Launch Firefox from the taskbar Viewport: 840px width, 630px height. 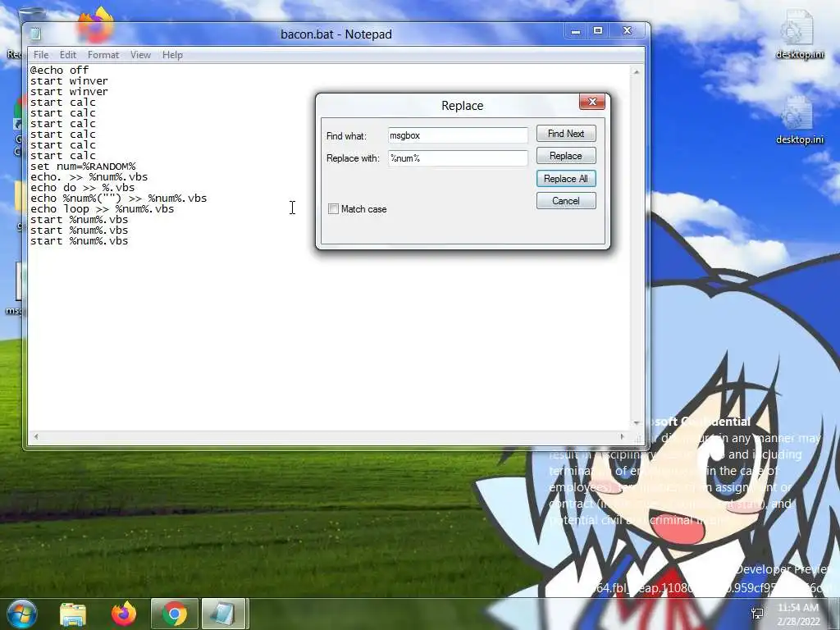[124, 614]
